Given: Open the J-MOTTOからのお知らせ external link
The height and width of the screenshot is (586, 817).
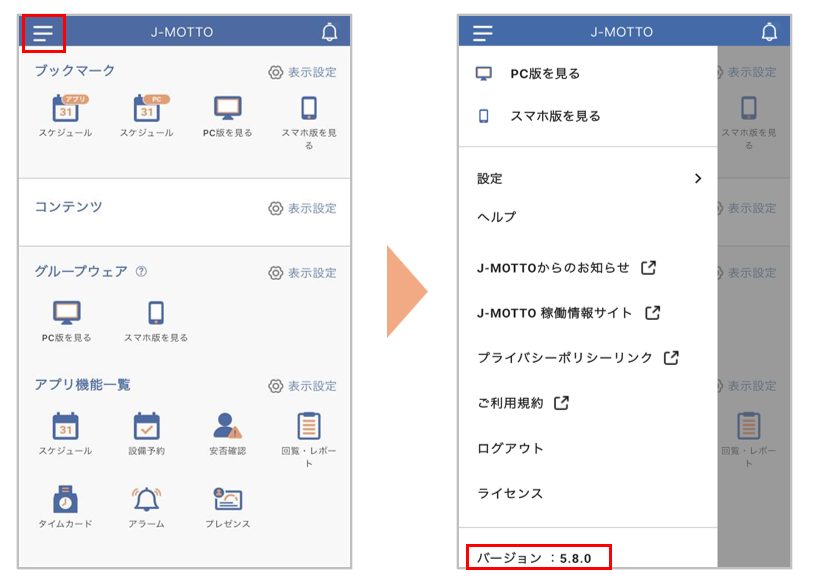Looking at the screenshot, I should click(566, 268).
